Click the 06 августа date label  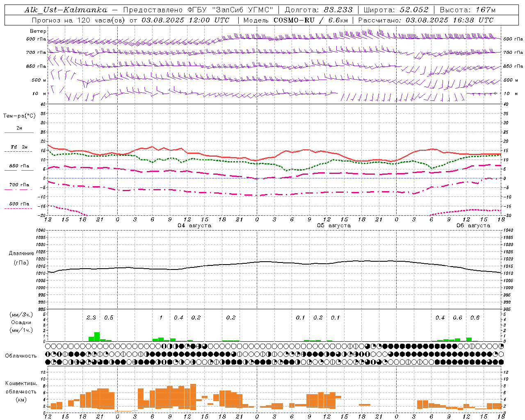click(x=473, y=226)
